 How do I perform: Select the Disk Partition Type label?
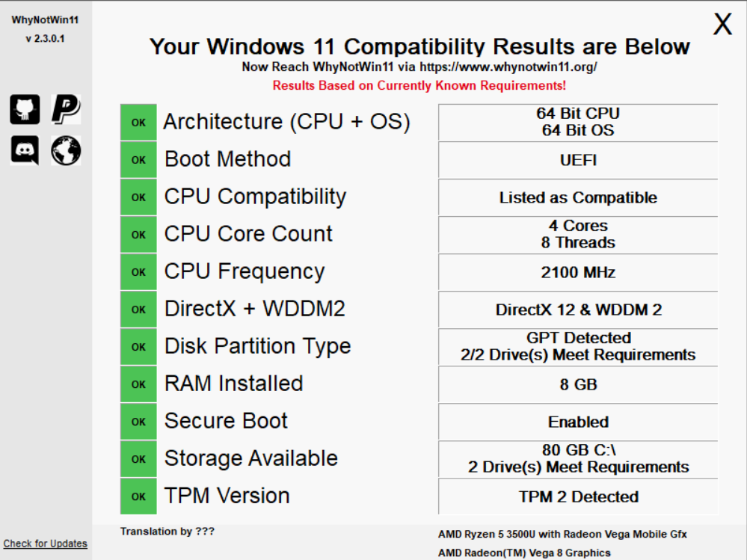pyautogui.click(x=258, y=347)
